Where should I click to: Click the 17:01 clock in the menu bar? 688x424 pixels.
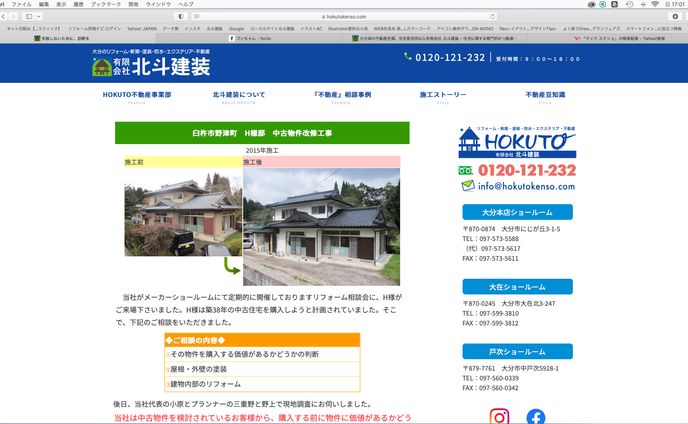678,4
